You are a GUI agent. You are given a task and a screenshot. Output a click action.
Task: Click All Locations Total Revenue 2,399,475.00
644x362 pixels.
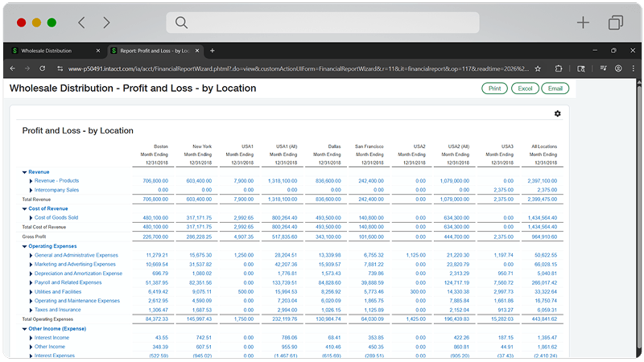coord(542,199)
